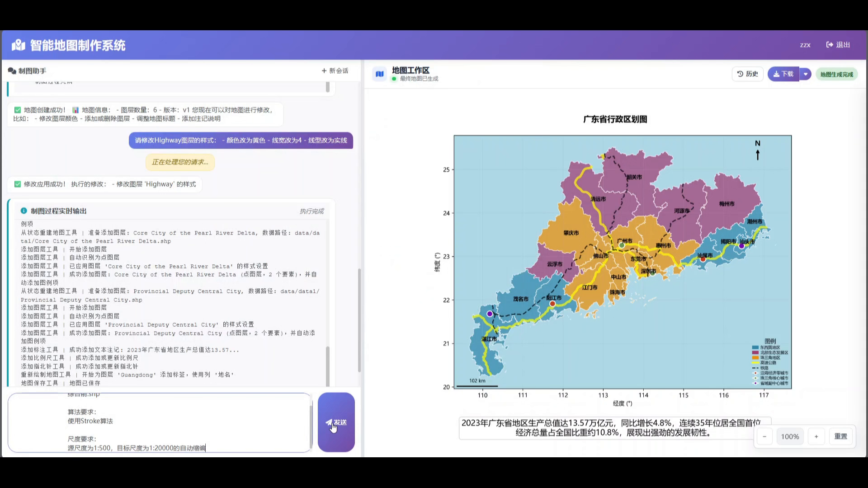Viewport: 868px width, 488px height.
Task: Click the purple city marker near 湛江
Action: pos(490,314)
